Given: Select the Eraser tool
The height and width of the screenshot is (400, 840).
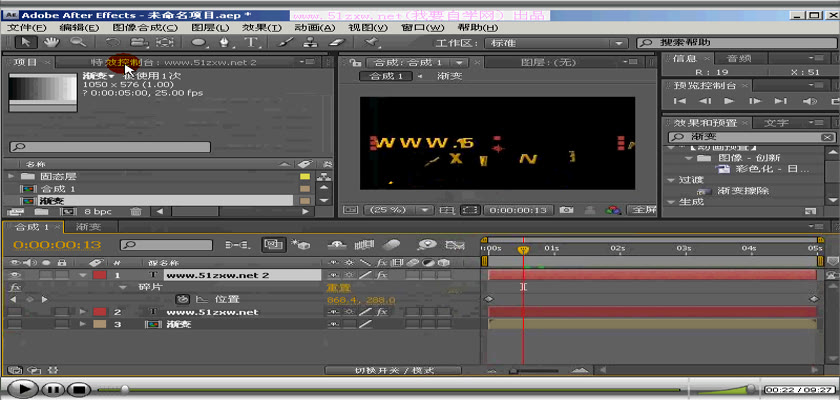Looking at the screenshot, I should [336, 42].
